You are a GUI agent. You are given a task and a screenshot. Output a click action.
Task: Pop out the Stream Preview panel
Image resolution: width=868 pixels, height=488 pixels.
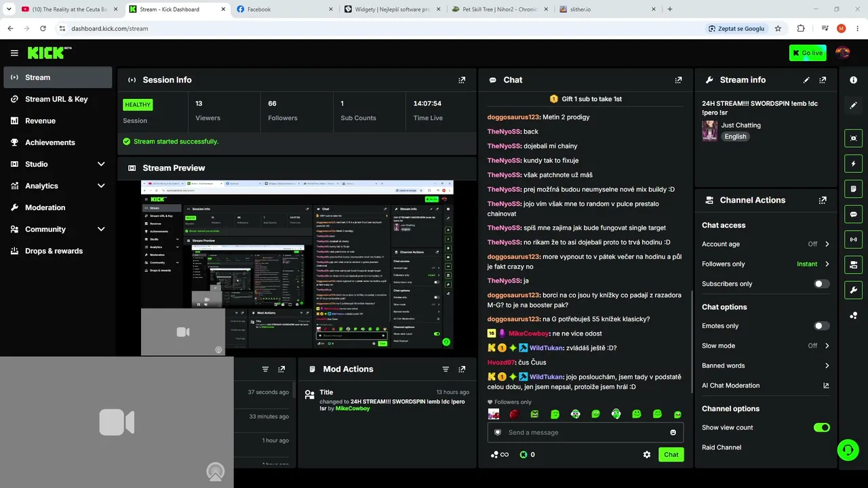click(462, 168)
